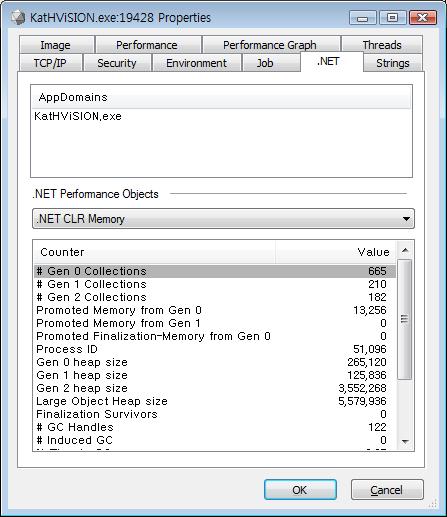Select the # Gen 1 Collections row
The width and height of the screenshot is (447, 517).
pyautogui.click(x=215, y=284)
